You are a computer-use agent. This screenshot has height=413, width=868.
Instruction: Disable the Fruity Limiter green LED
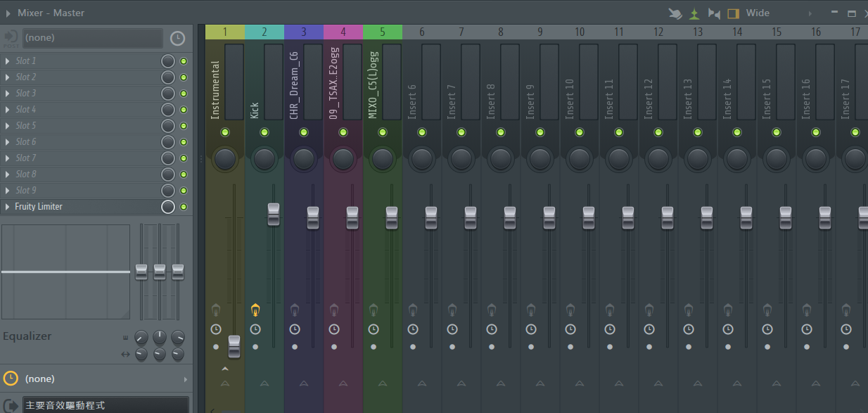[184, 207]
